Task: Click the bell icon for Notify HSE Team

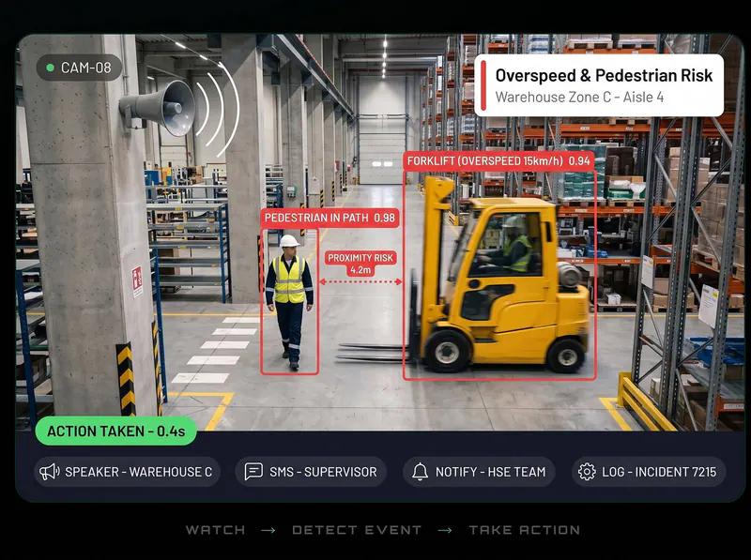Action: 420,472
